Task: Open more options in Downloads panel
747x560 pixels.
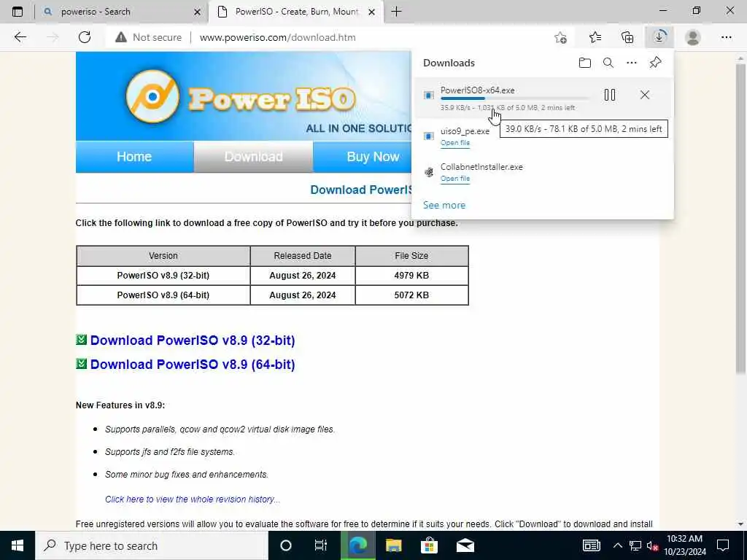Action: [631, 63]
